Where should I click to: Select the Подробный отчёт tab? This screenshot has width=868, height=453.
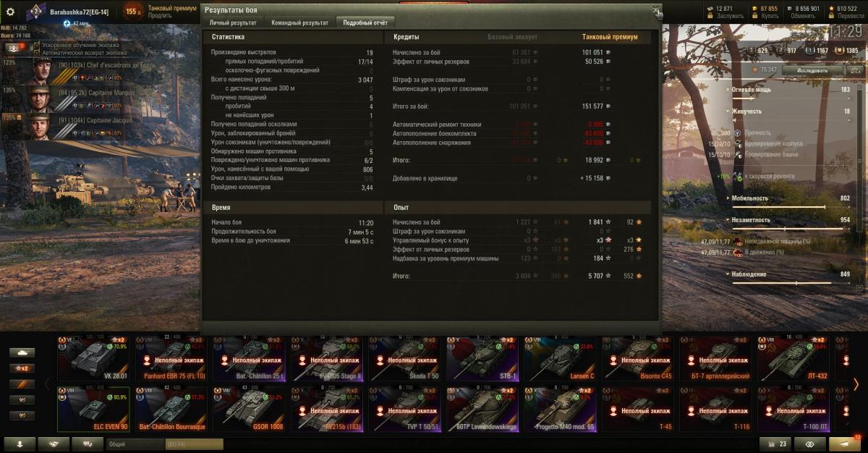pos(365,23)
